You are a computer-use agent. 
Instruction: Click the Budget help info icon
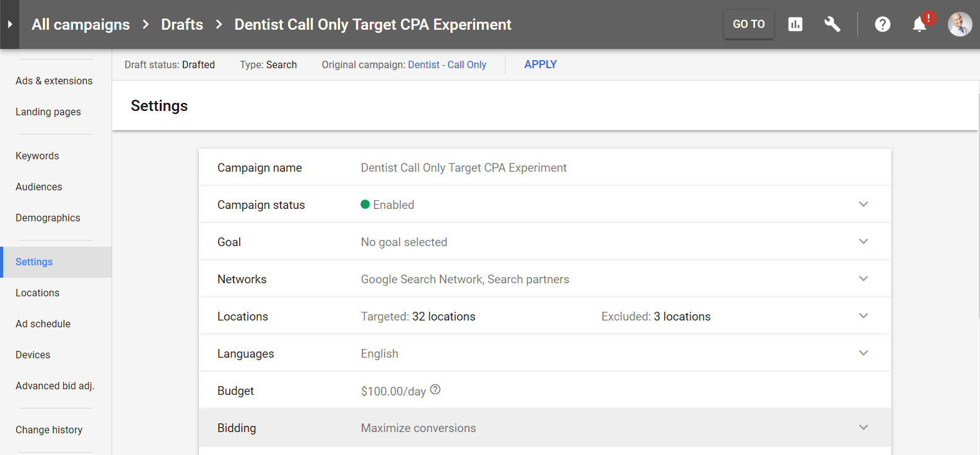pyautogui.click(x=435, y=390)
